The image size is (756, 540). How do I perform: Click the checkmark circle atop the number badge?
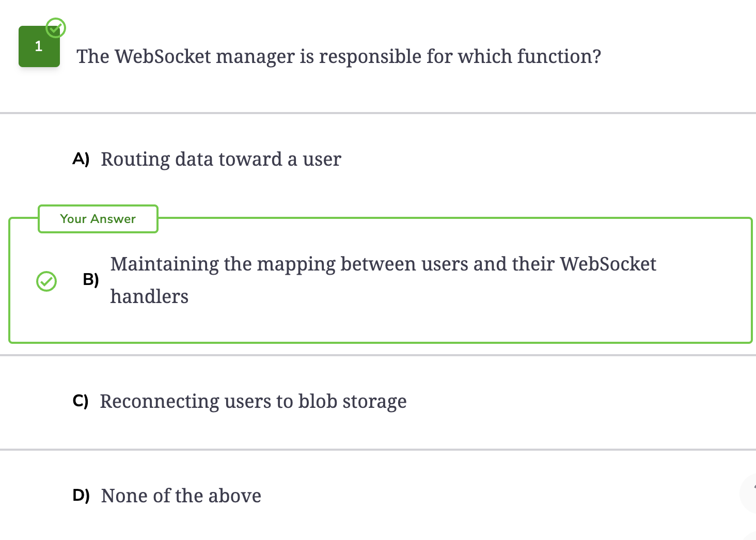click(56, 28)
